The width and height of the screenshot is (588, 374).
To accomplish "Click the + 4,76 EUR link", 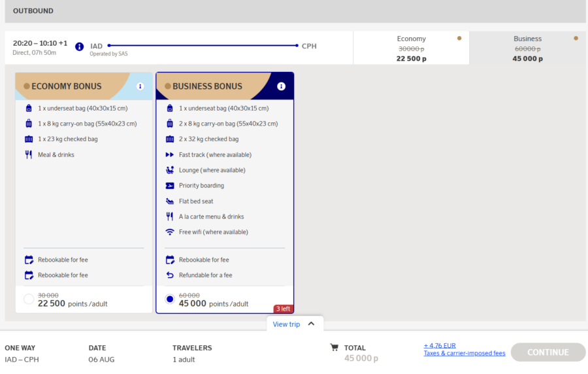I will [440, 345].
